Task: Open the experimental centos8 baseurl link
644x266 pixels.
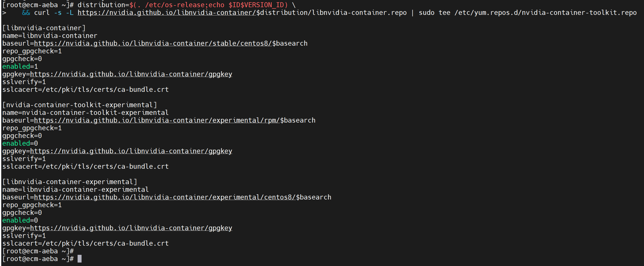Action: click(165, 197)
